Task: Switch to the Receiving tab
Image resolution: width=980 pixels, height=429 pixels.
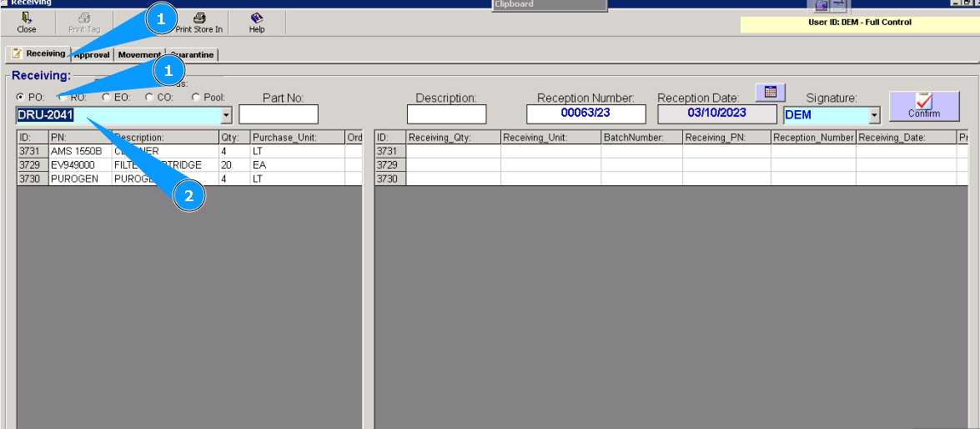Action: [x=38, y=53]
